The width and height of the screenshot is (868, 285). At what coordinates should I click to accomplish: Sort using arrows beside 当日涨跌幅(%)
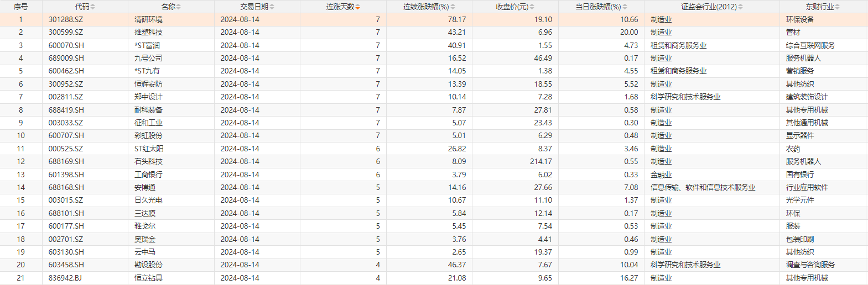(625, 7)
